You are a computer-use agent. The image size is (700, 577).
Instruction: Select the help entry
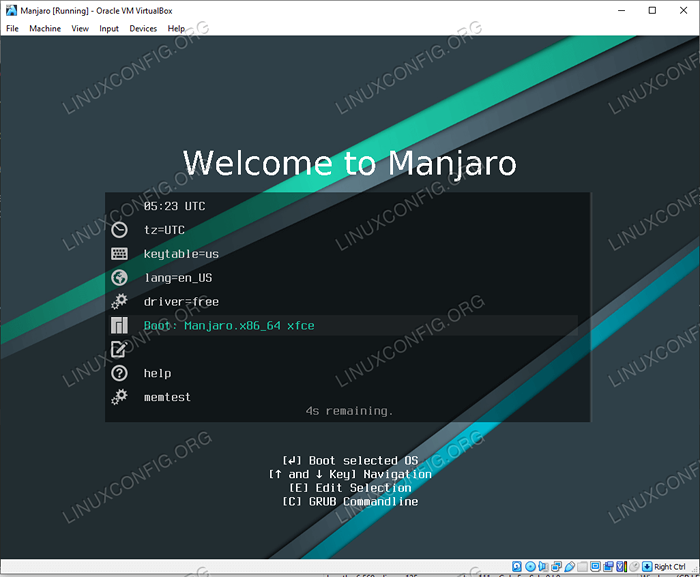point(158,373)
